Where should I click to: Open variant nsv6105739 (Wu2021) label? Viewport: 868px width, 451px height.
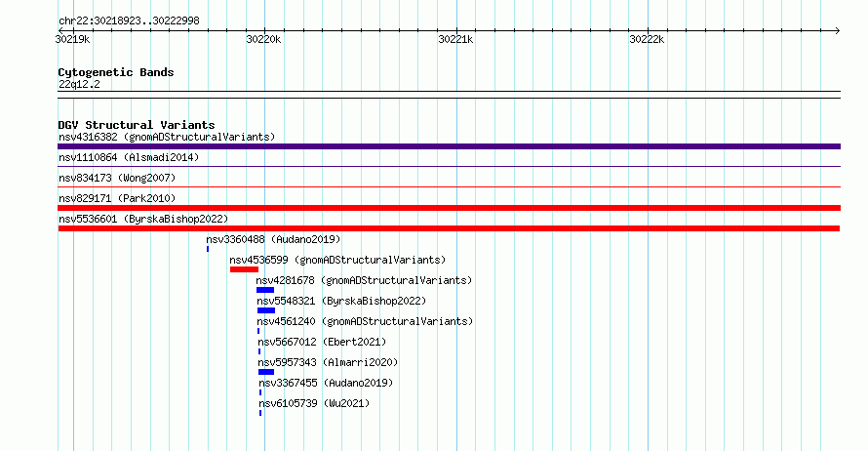314,403
